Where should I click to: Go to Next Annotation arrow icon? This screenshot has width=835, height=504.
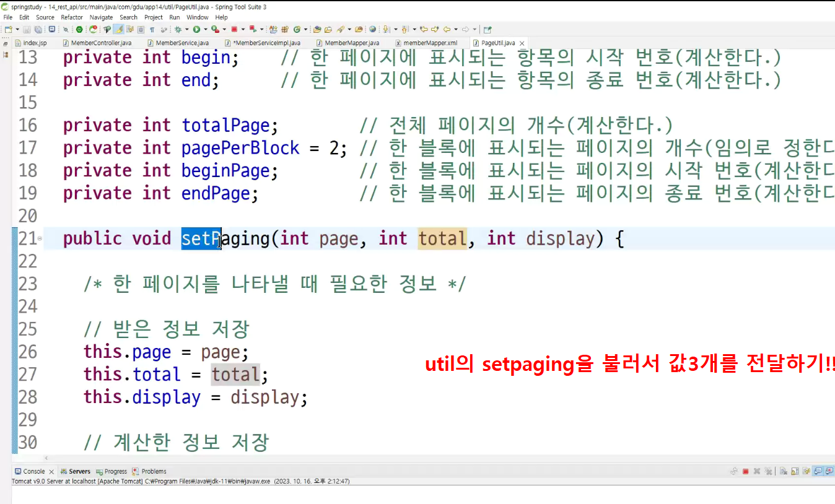click(385, 29)
